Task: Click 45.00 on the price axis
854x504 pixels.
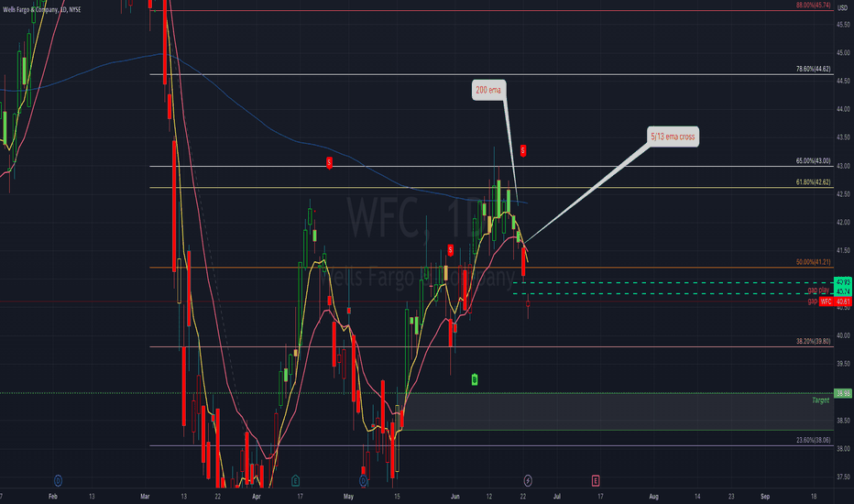Action: pos(843,53)
